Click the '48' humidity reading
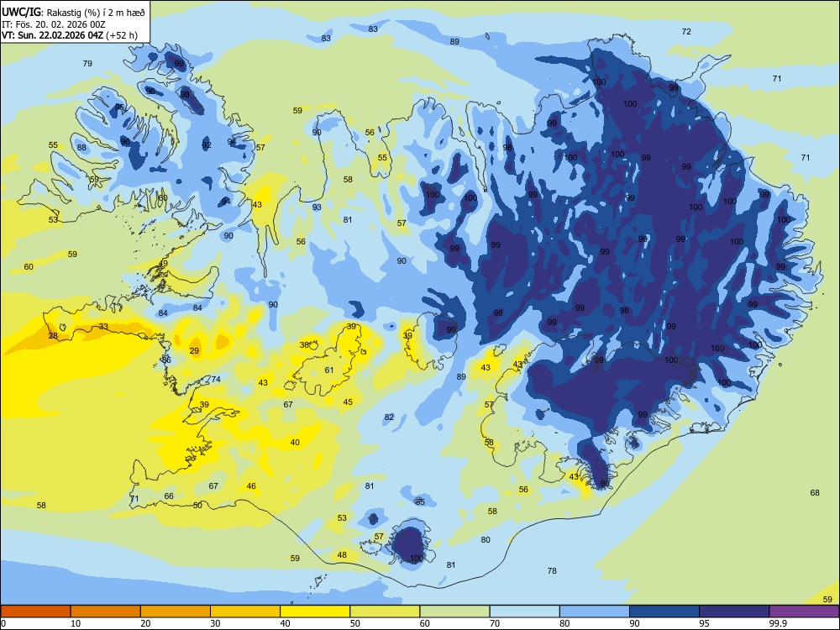The image size is (840, 630). click(342, 555)
